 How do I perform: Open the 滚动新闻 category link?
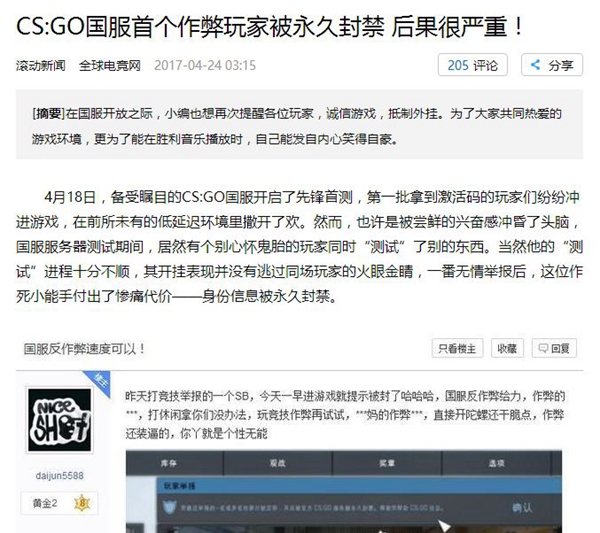(41, 65)
